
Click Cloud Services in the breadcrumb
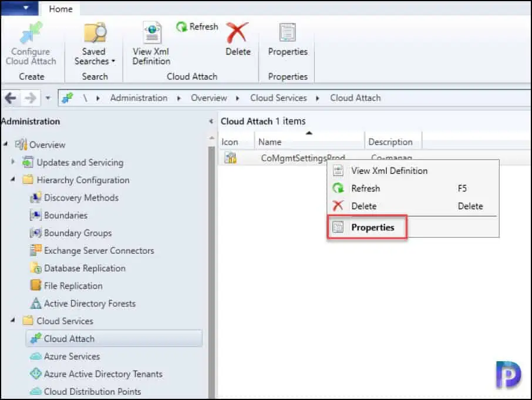(278, 98)
